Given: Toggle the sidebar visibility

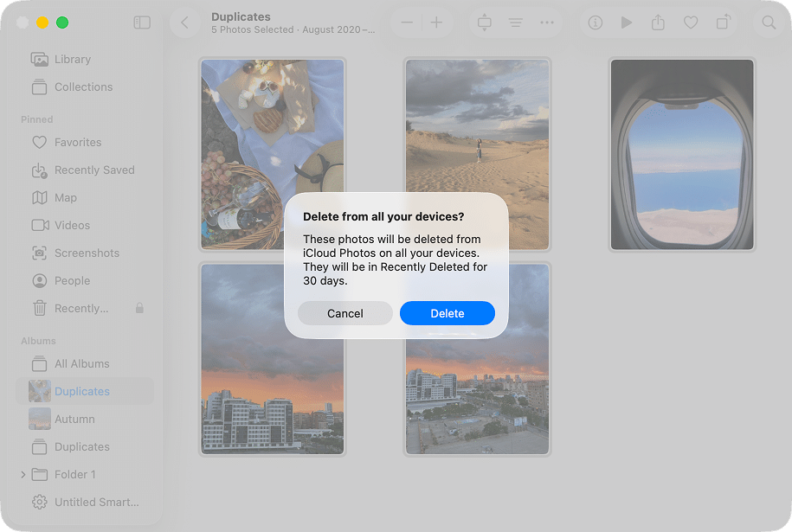Looking at the screenshot, I should [141, 22].
